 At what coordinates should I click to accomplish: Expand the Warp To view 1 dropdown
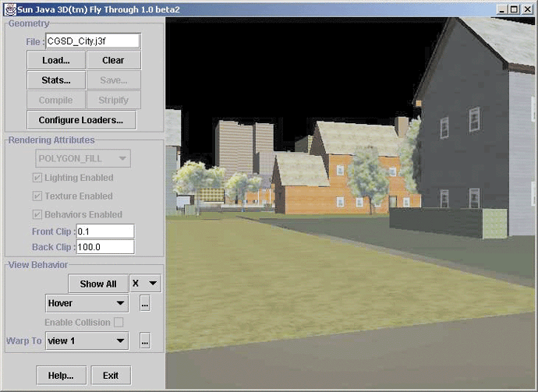(87, 341)
